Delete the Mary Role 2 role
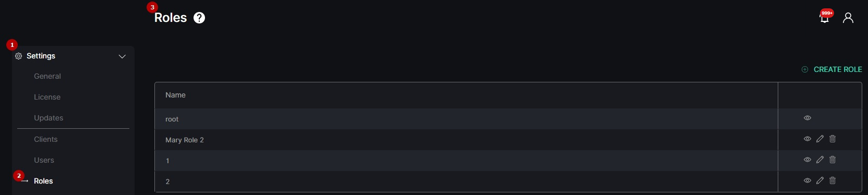The width and height of the screenshot is (868, 195). coord(833,139)
